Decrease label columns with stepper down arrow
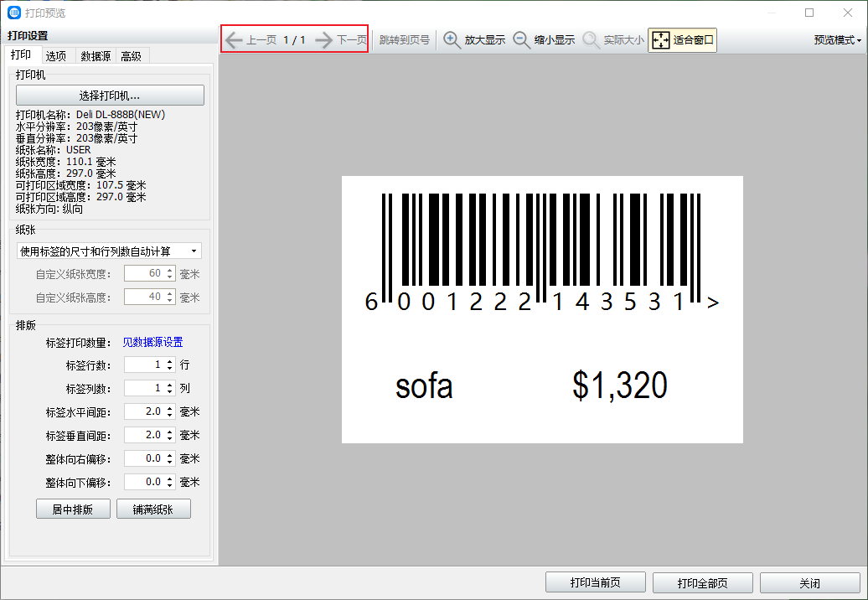Image resolution: width=868 pixels, height=600 pixels. [x=170, y=392]
